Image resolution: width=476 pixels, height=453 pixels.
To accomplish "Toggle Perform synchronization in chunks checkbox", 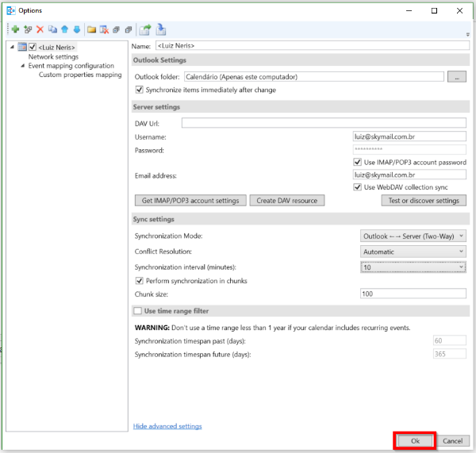I will 139,281.
